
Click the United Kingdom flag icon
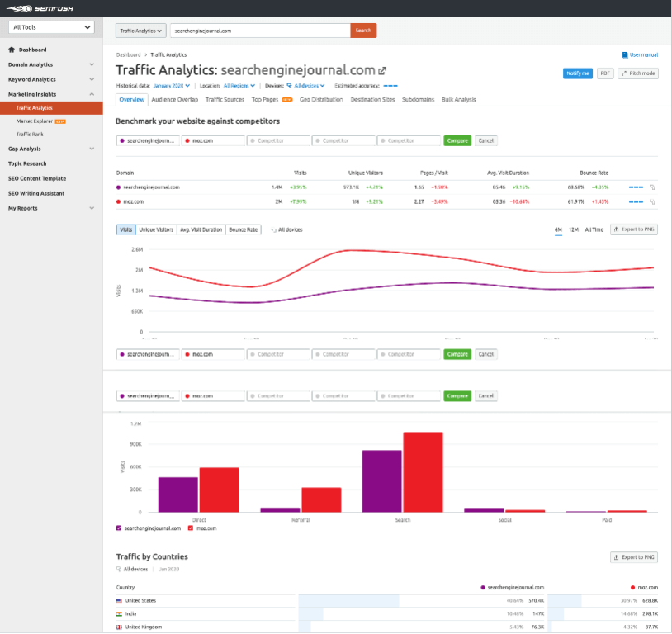pyautogui.click(x=119, y=627)
